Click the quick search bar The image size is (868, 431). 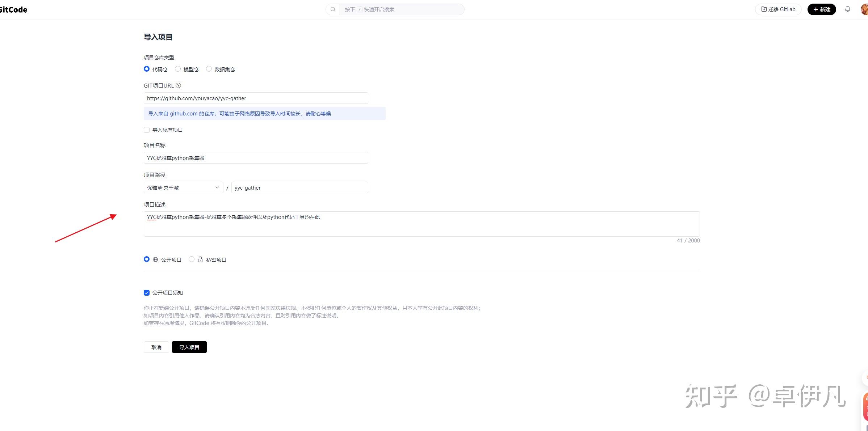pyautogui.click(x=398, y=9)
